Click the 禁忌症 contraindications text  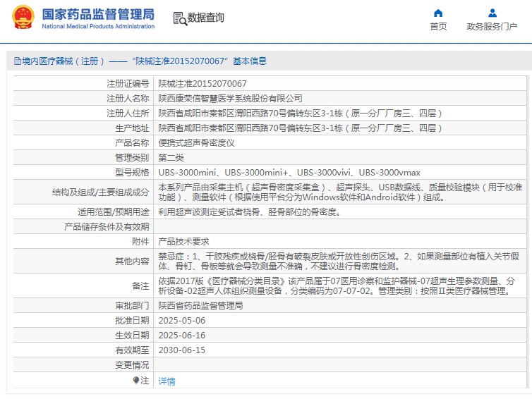(x=339, y=262)
